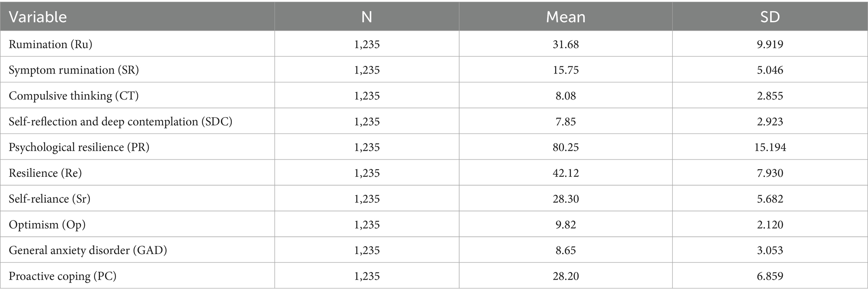
Task: Select the Symptom rumination (SR) label
Action: tap(74, 70)
